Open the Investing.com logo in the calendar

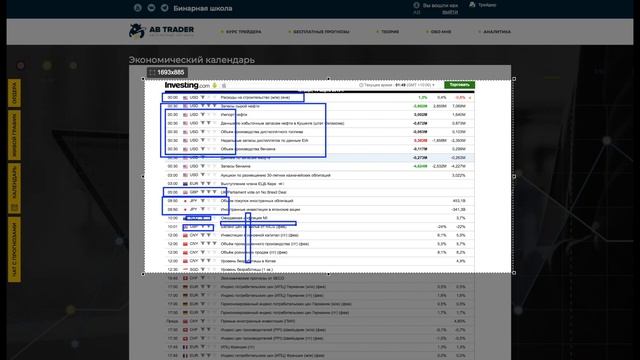187,85
